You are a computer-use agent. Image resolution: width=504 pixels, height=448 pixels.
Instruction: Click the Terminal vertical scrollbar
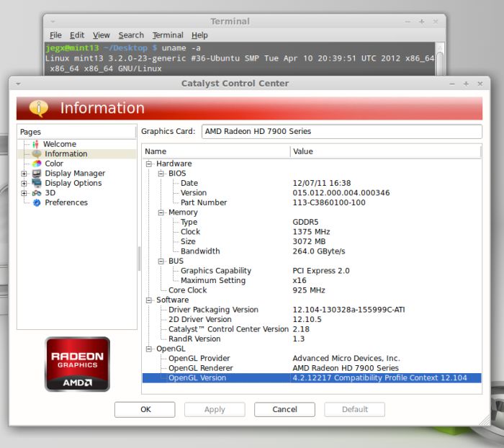pyautogui.click(x=440, y=60)
